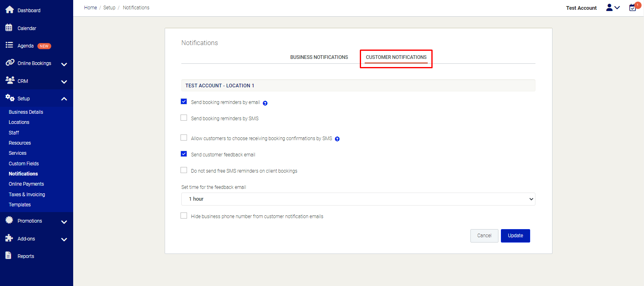The width and height of the screenshot is (644, 286).
Task: Click Notifications in the breadcrumb
Action: coord(136,8)
